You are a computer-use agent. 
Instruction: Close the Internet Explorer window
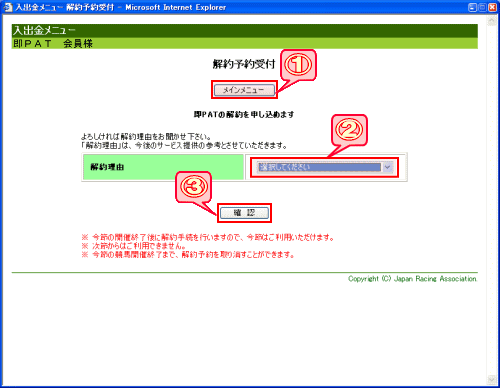[492, 7]
